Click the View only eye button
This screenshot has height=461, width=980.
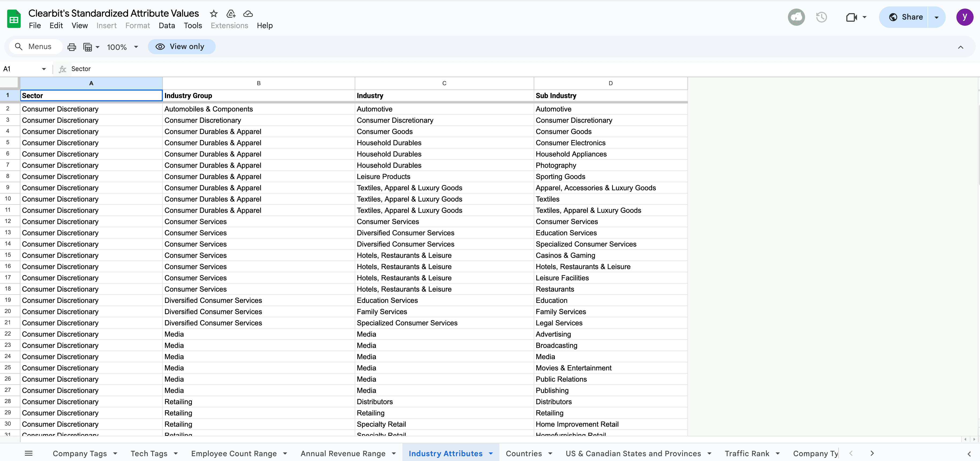point(181,46)
